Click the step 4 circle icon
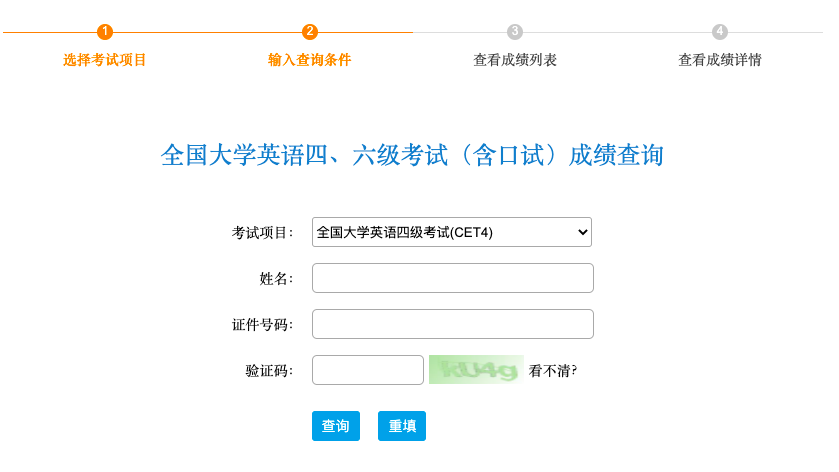This screenshot has height=472, width=839. pyautogui.click(x=720, y=32)
